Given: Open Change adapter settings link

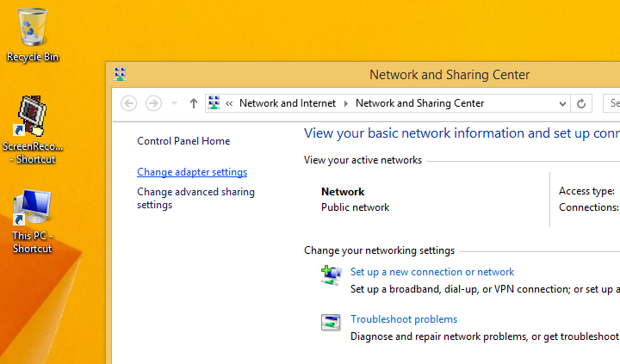Looking at the screenshot, I should 192,172.
